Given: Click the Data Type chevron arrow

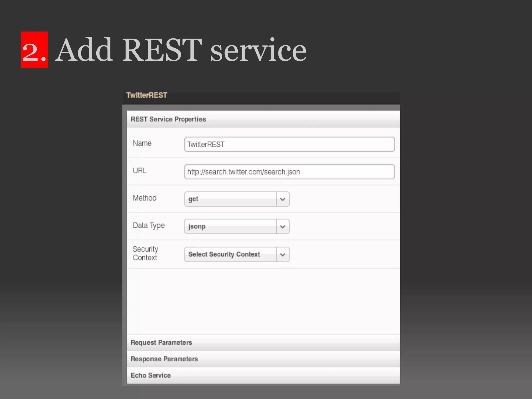Looking at the screenshot, I should [x=283, y=227].
